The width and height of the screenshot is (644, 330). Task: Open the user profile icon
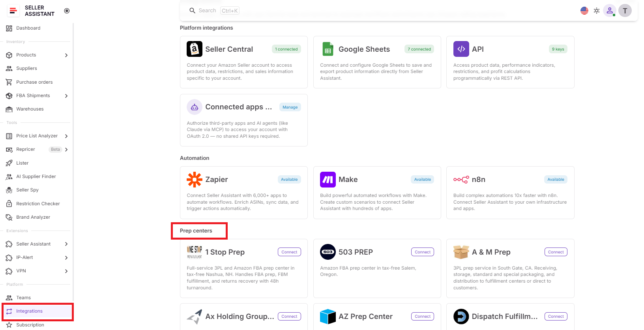tap(610, 11)
